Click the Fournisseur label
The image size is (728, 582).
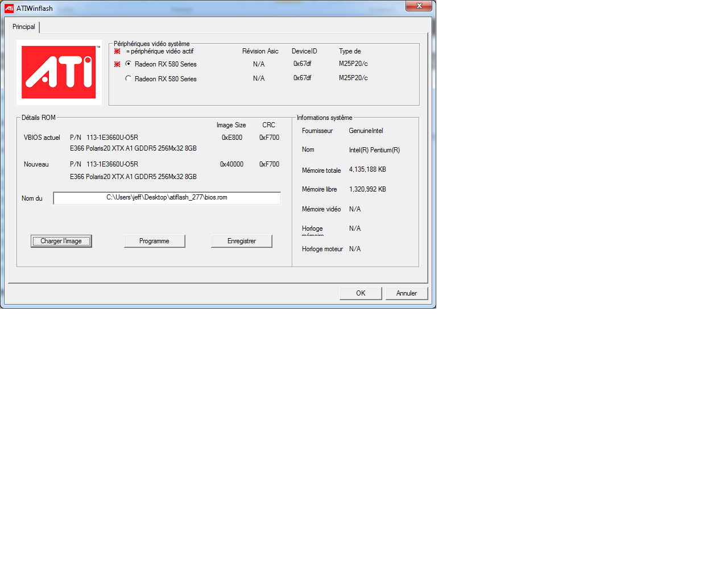tap(317, 131)
